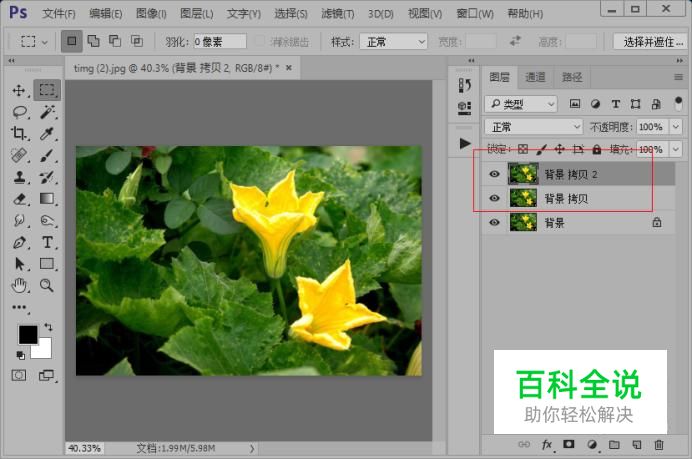Open the Layers panel flyout menu
Screen dimensions: 692x459
[x=678, y=77]
